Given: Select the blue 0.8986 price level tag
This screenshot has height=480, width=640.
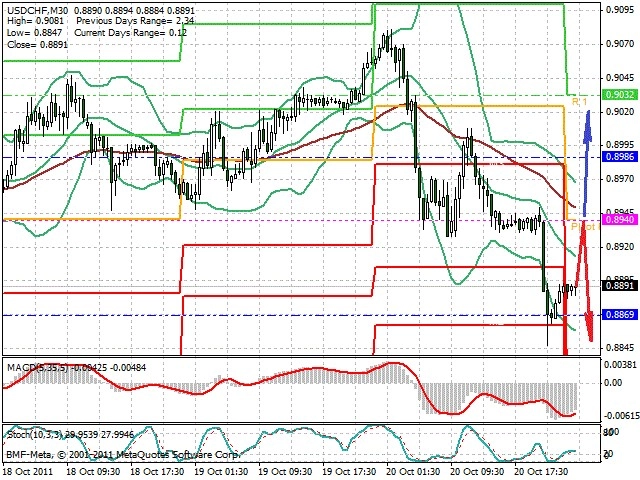Looking at the screenshot, I should [620, 157].
